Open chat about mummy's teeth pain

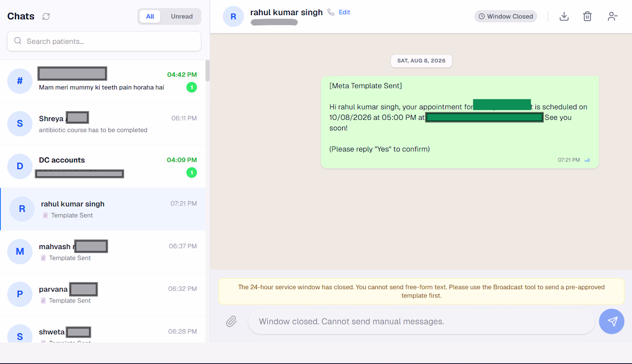103,81
